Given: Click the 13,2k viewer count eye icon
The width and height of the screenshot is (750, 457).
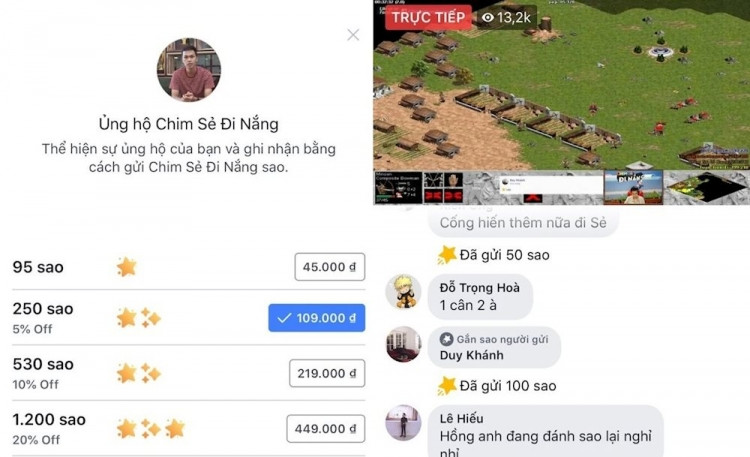Looking at the screenshot, I should click(487, 18).
